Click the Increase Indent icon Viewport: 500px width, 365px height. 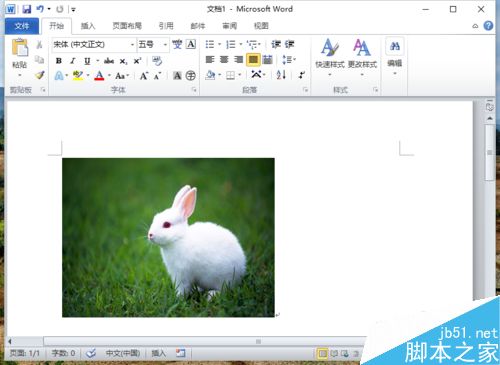289,44
